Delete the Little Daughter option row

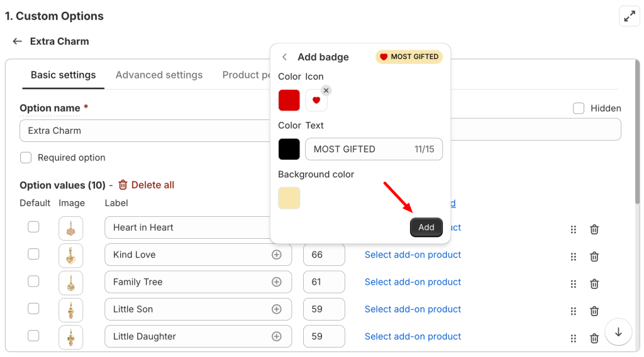(594, 338)
